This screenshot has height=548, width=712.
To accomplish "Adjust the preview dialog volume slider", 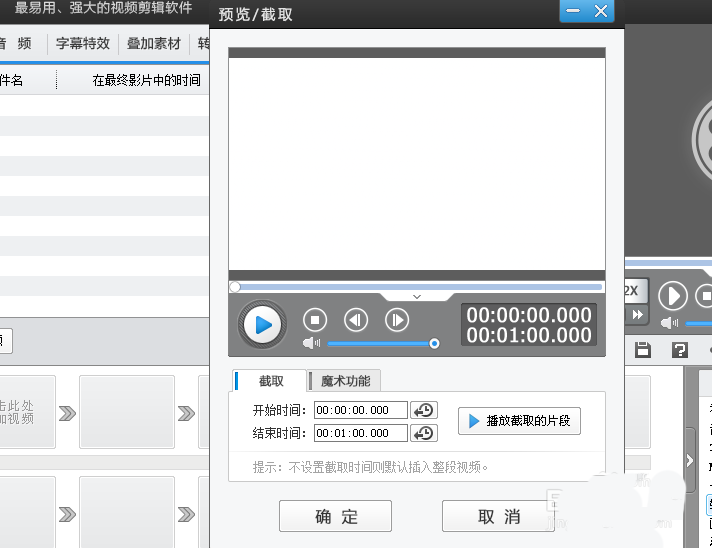I will point(383,344).
